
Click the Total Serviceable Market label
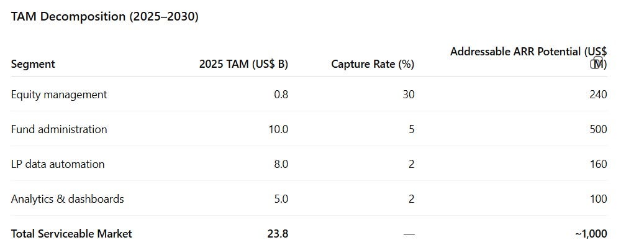point(71,234)
